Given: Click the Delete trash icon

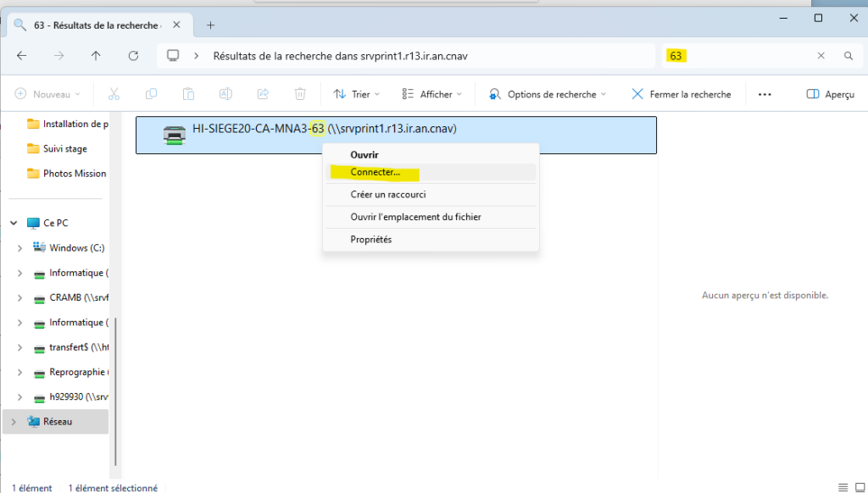Looking at the screenshot, I should tap(300, 94).
